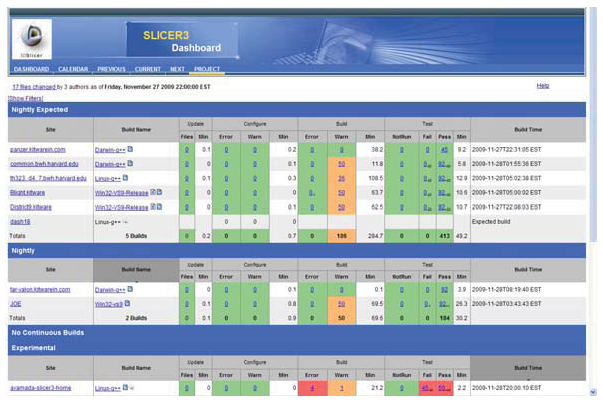Screen dimensions: 603x405
Task: Open the CALENDAR menu item
Action: (73, 70)
